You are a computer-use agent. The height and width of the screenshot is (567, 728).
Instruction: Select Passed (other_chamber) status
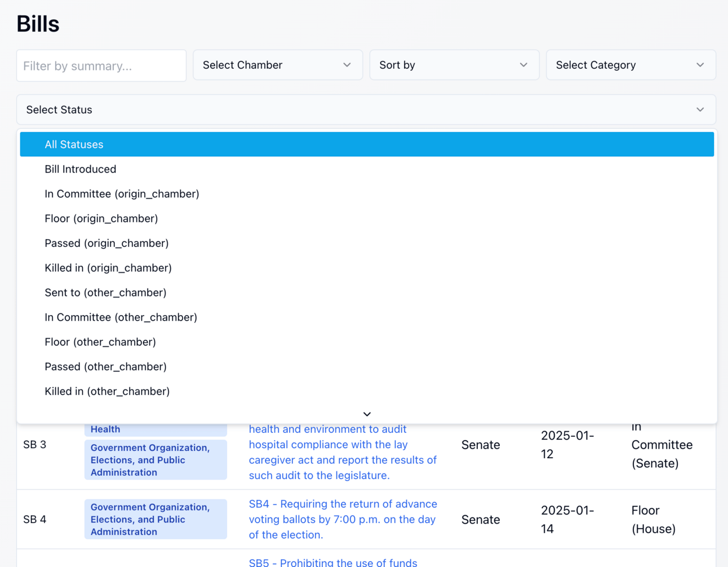click(367, 367)
